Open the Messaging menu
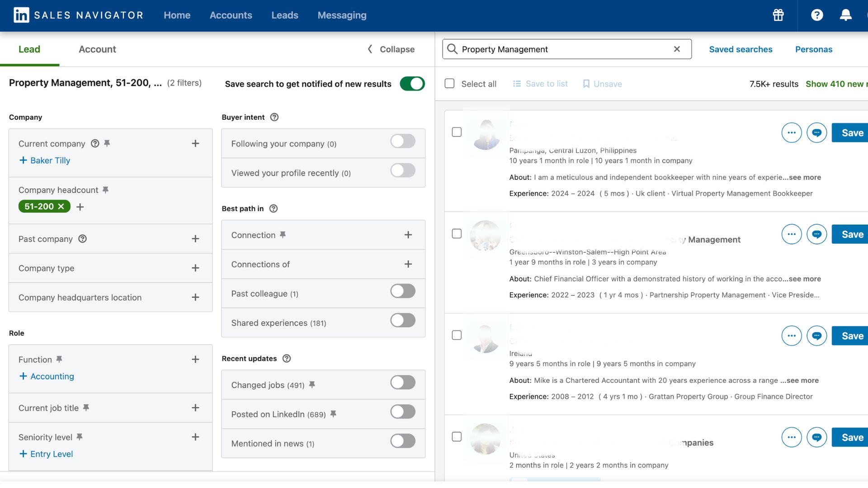 click(342, 15)
